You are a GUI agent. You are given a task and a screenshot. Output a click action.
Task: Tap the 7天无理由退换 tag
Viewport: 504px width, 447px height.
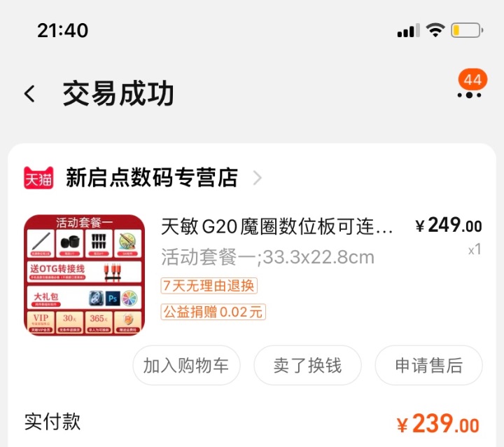pyautogui.click(x=209, y=286)
